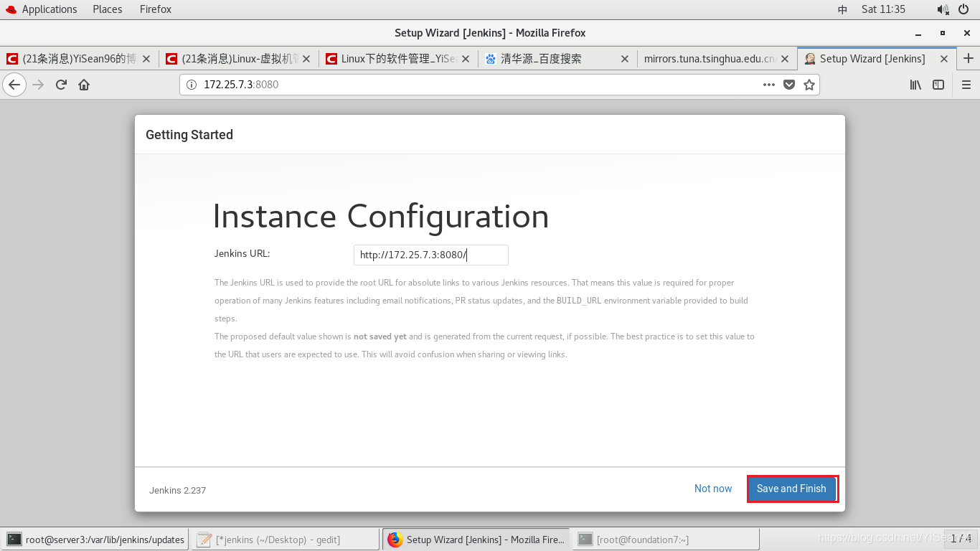The height and width of the screenshot is (551, 980).
Task: Click the Not now link
Action: coord(713,489)
